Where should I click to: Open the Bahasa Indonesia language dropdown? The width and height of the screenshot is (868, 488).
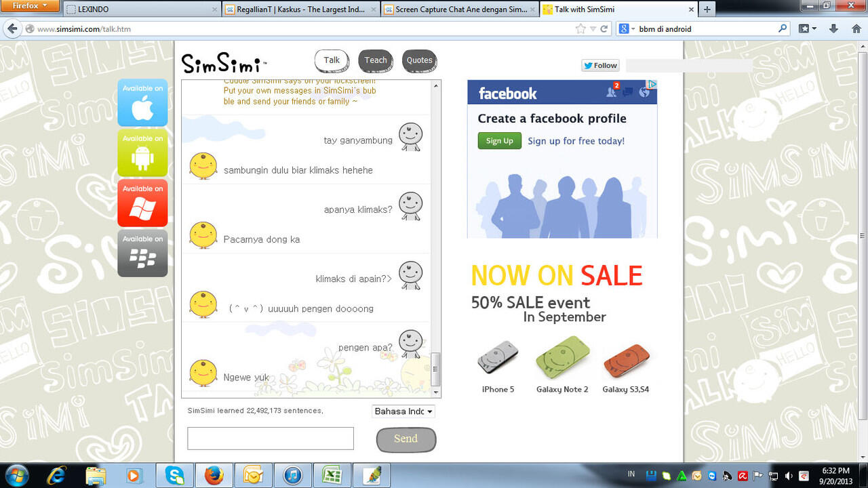coord(403,411)
